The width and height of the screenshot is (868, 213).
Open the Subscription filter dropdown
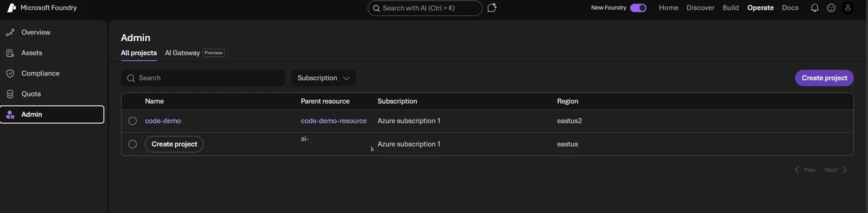pos(323,78)
